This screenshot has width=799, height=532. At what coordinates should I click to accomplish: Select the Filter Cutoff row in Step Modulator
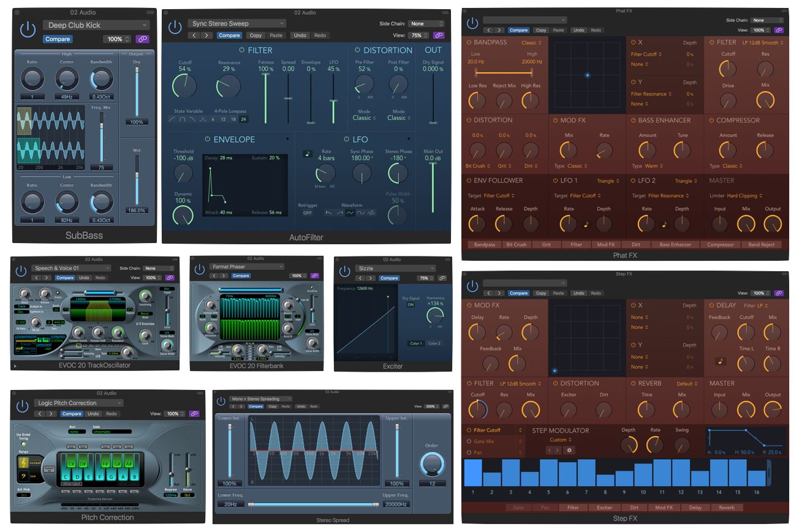click(x=494, y=430)
